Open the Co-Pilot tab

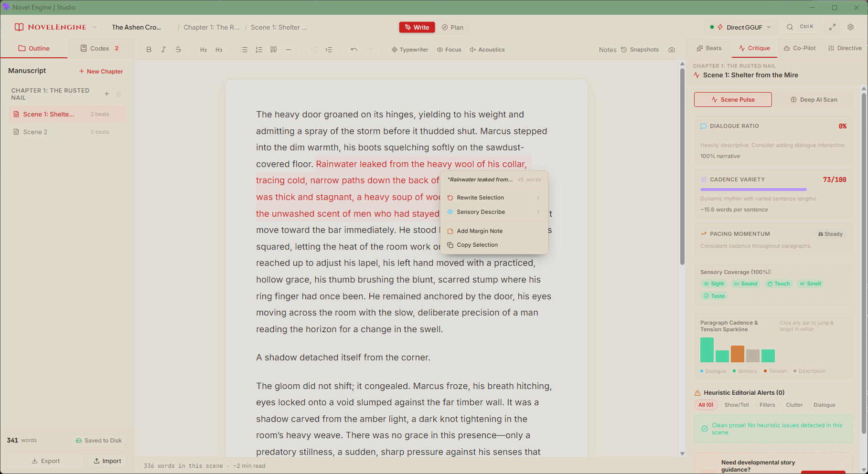click(x=800, y=48)
